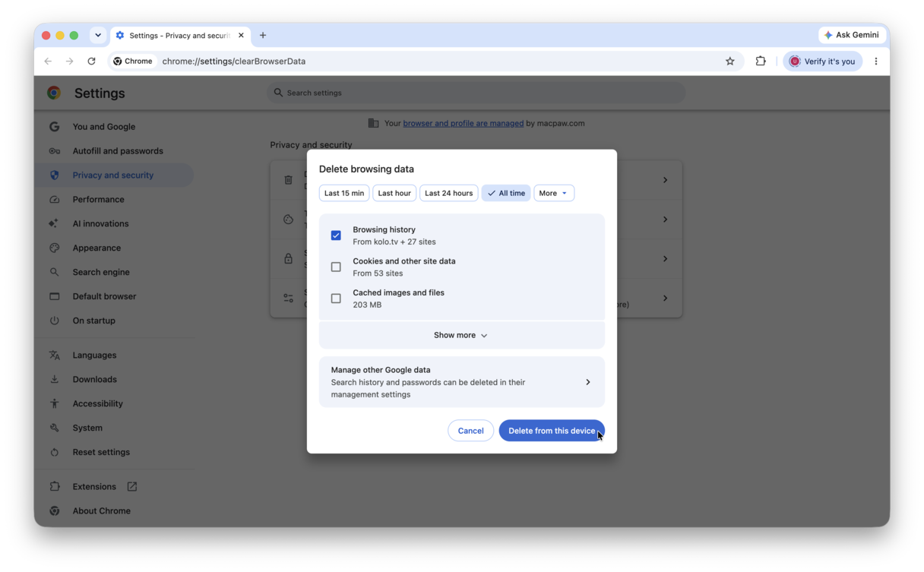924x572 pixels.
Task: Switch to the Settings browser tab
Action: click(180, 36)
